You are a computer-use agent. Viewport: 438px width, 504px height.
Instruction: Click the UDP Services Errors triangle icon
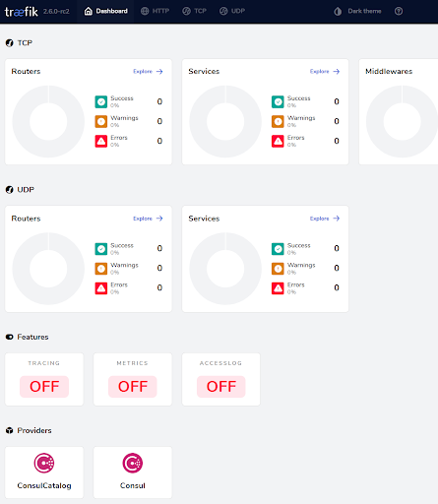(x=278, y=288)
